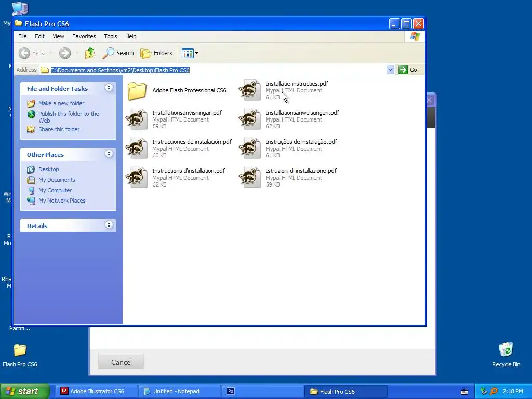This screenshot has height=399, width=532.
Task: Click the Flash Pro CS6 taskbar button
Action: (346, 392)
